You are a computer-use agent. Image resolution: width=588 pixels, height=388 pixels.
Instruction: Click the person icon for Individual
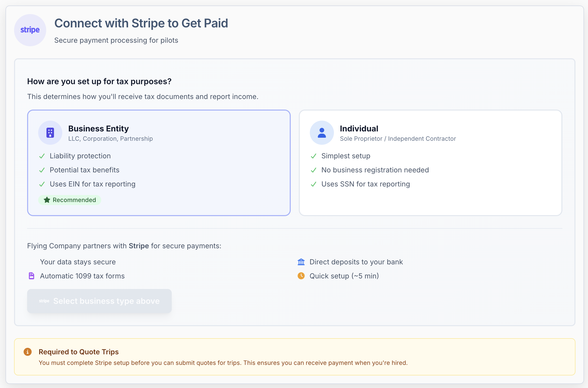click(x=322, y=133)
